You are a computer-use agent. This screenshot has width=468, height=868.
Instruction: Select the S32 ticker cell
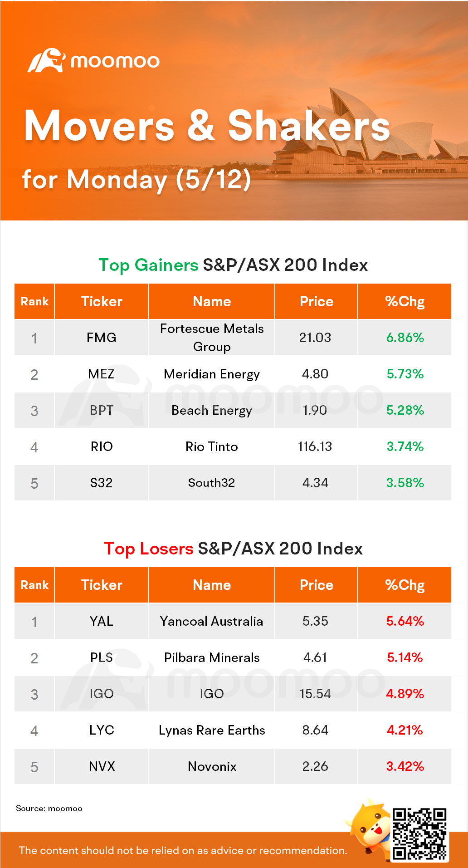(102, 483)
